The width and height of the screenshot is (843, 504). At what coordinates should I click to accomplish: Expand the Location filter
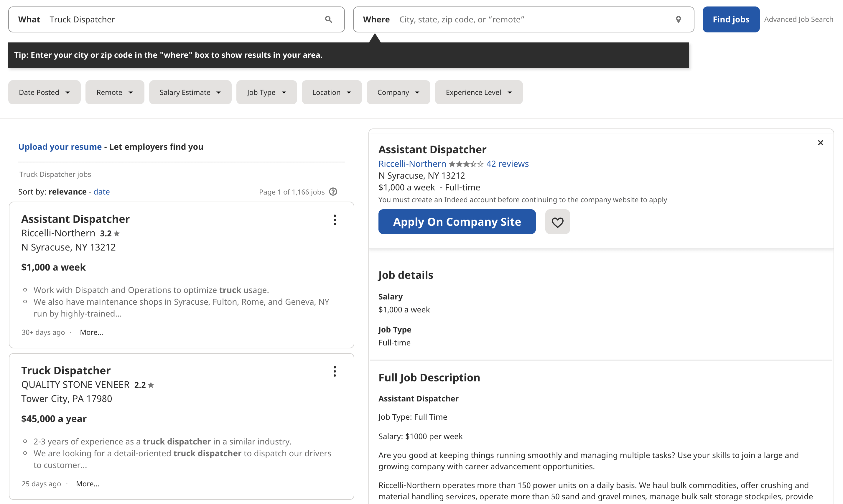click(332, 92)
